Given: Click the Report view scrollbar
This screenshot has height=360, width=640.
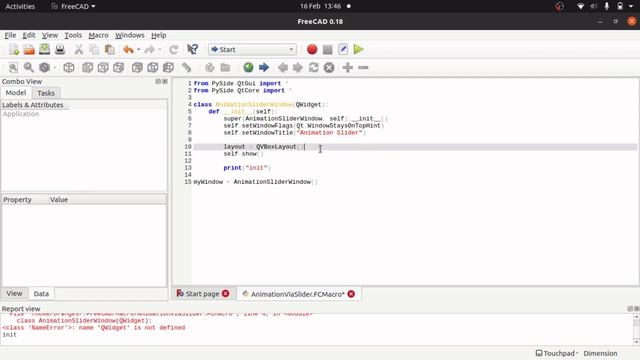Looking at the screenshot, I should coord(636,329).
